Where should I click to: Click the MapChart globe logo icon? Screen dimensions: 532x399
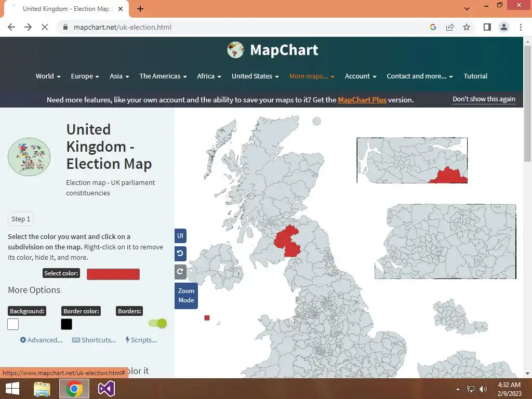click(x=235, y=50)
